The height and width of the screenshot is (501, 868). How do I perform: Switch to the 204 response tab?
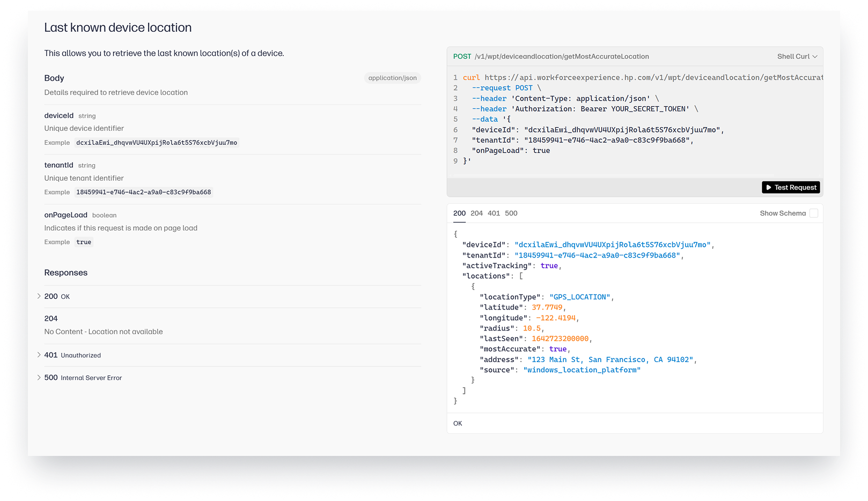pos(476,213)
